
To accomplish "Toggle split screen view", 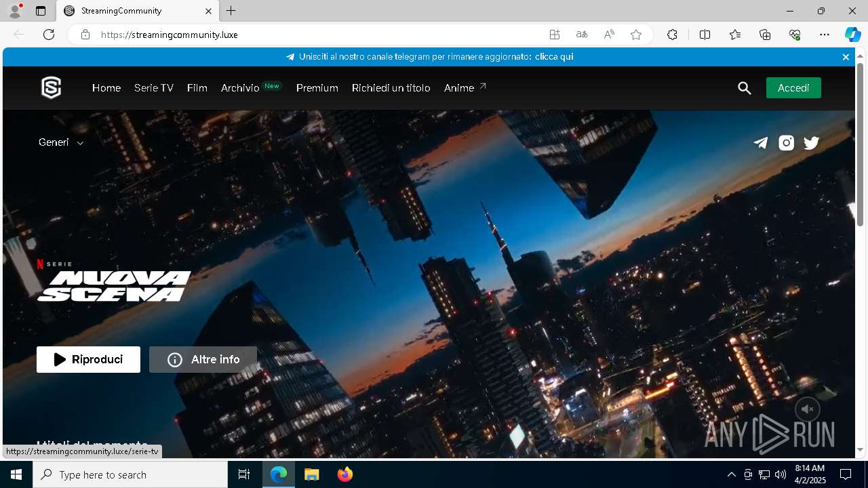I will coord(705,35).
